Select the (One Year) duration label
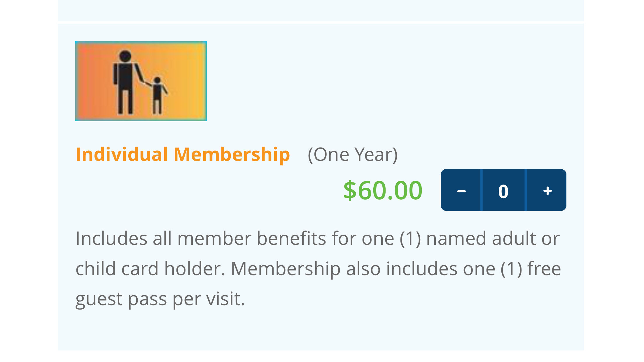 pos(353,154)
